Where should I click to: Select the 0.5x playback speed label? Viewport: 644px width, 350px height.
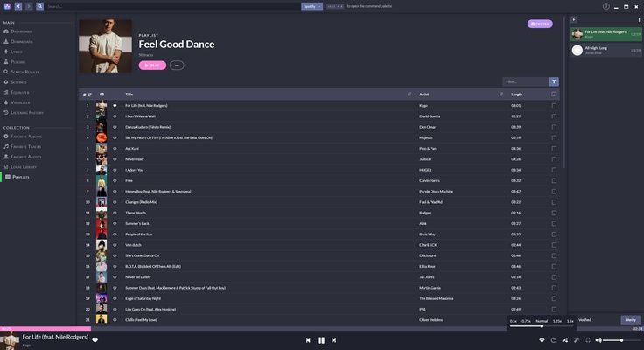point(514,321)
